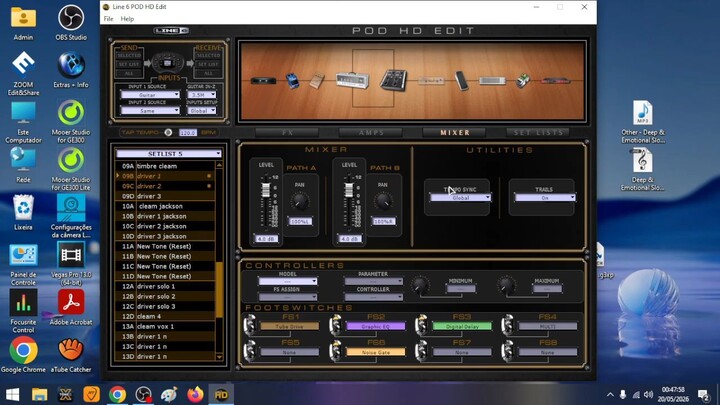Viewport: 720px width, 405px height.
Task: Toggle the FS4 footswitch icon
Action: 507,324
